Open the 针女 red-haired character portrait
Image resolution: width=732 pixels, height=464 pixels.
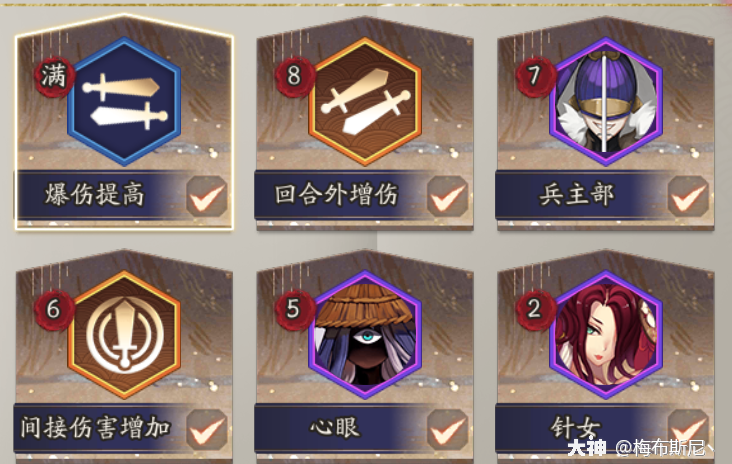tap(606, 335)
